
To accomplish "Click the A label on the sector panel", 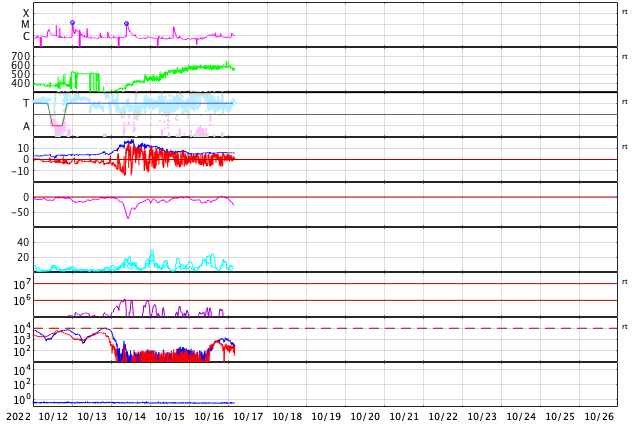I will tap(26, 127).
